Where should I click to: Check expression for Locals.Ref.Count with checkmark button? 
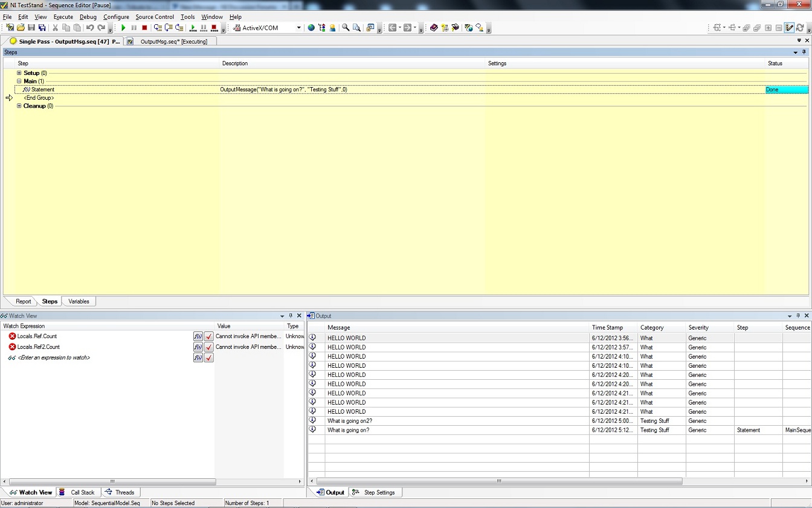tap(209, 336)
